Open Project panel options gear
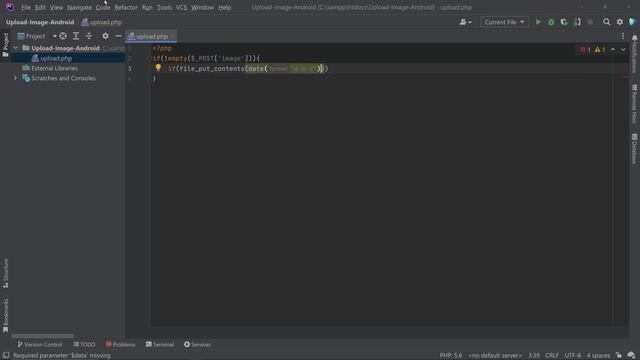The width and height of the screenshot is (640, 360). pos(105,36)
